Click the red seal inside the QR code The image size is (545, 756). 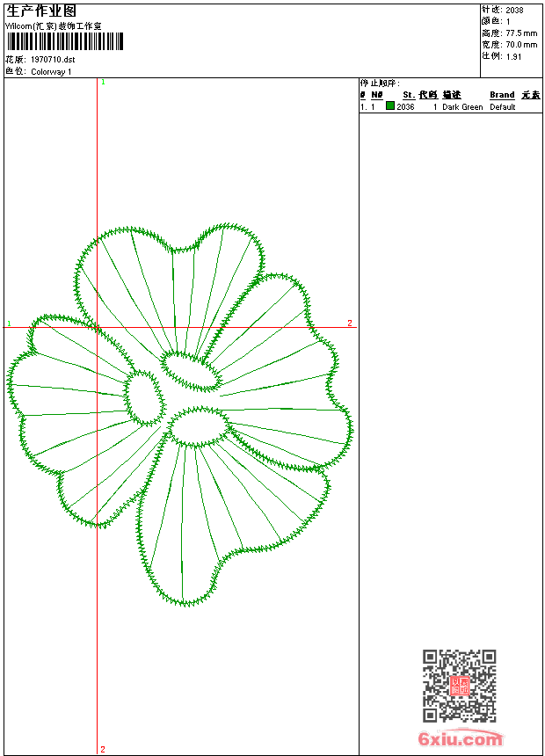pyautogui.click(x=459, y=686)
